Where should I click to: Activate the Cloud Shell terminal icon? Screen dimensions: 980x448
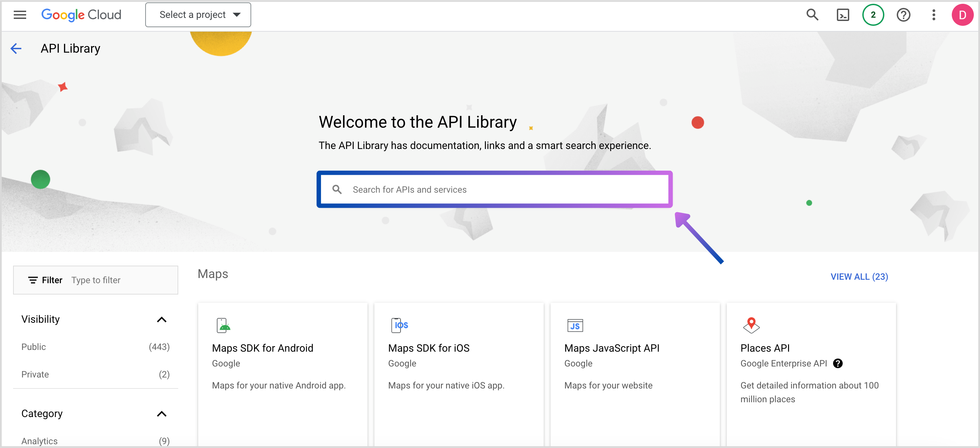click(x=842, y=15)
